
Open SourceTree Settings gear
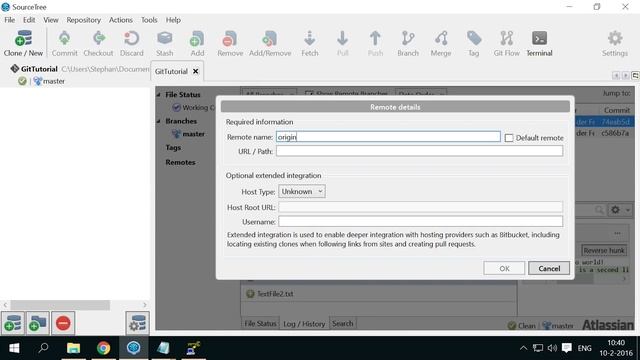[615, 43]
